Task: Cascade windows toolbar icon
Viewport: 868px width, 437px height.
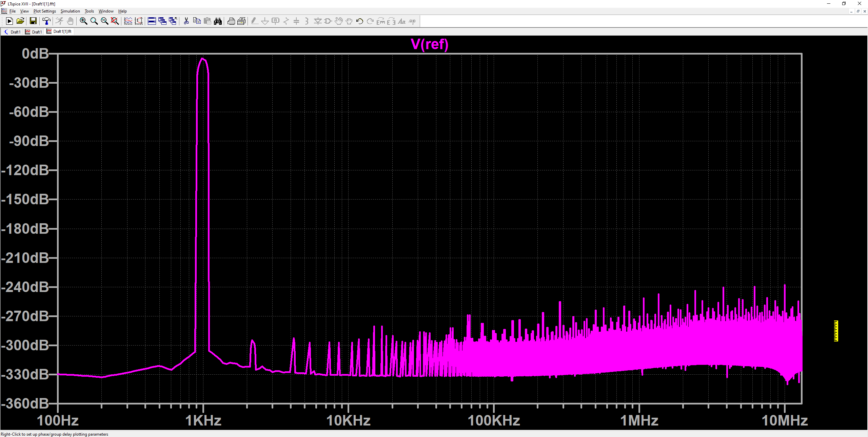Action: pos(162,21)
